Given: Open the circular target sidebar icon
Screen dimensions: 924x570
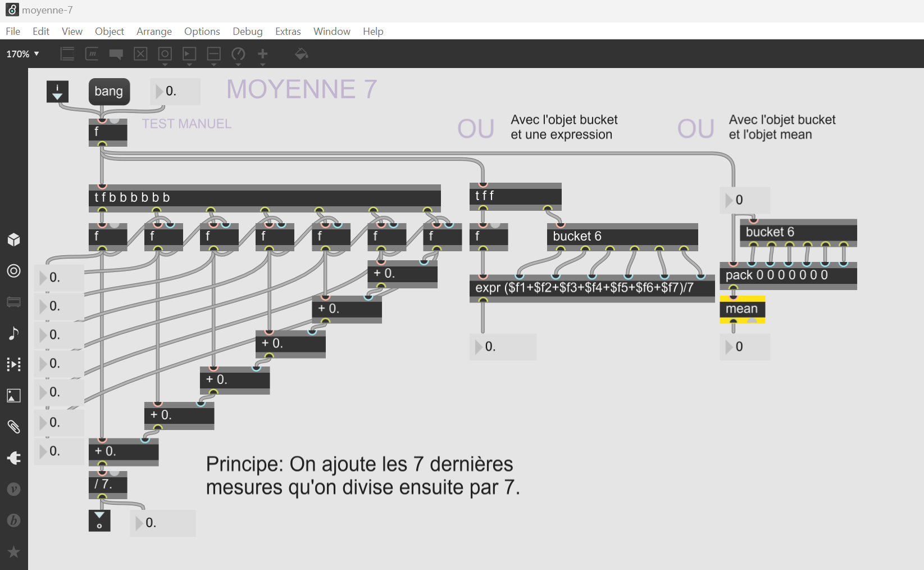Looking at the screenshot, I should click(14, 271).
